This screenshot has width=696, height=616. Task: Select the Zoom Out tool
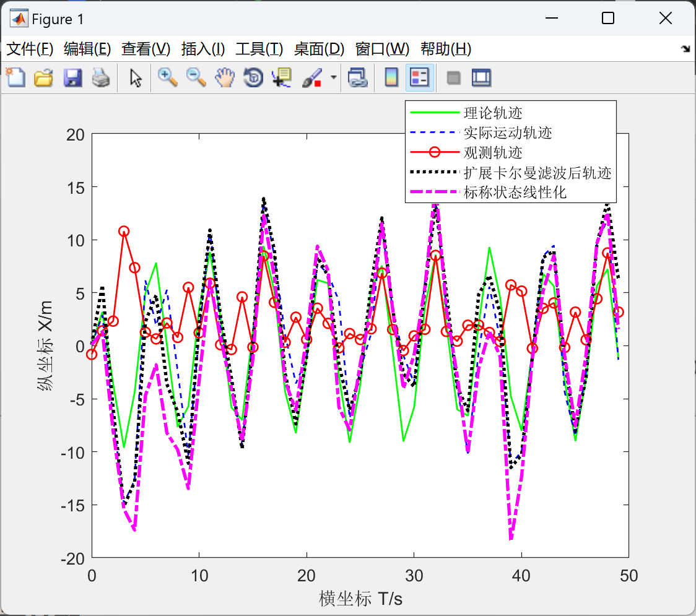coord(196,77)
